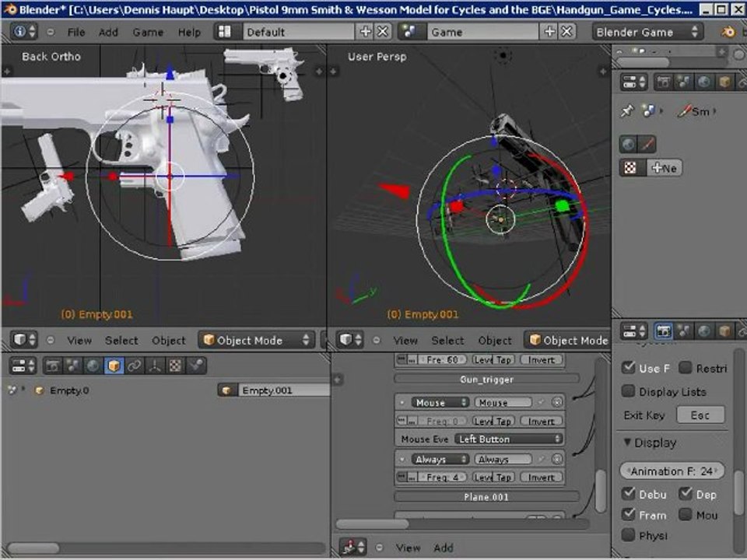Adjust the Animation Frame Rate slider field
The image size is (747, 560).
pyautogui.click(x=672, y=471)
